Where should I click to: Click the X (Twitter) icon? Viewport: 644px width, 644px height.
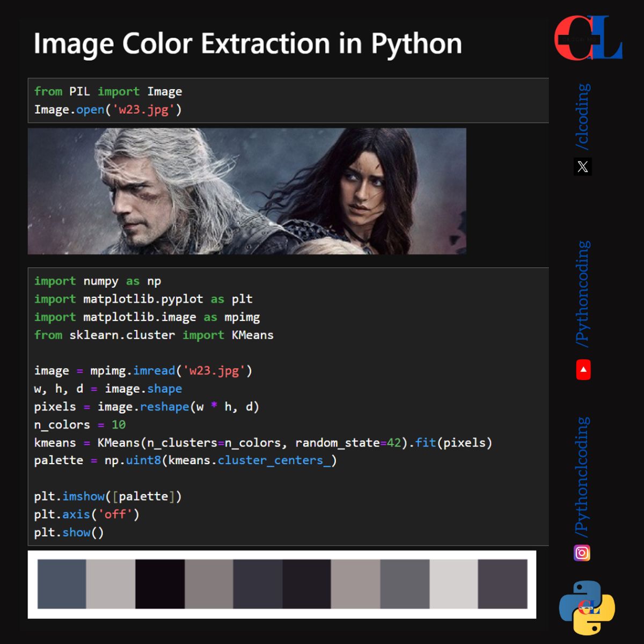coord(583,167)
